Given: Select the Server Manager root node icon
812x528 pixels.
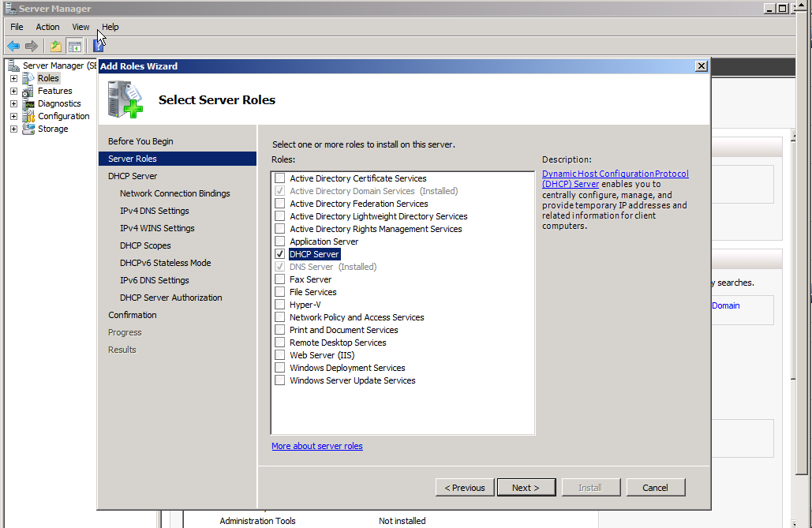Looking at the screenshot, I should pyautogui.click(x=13, y=66).
